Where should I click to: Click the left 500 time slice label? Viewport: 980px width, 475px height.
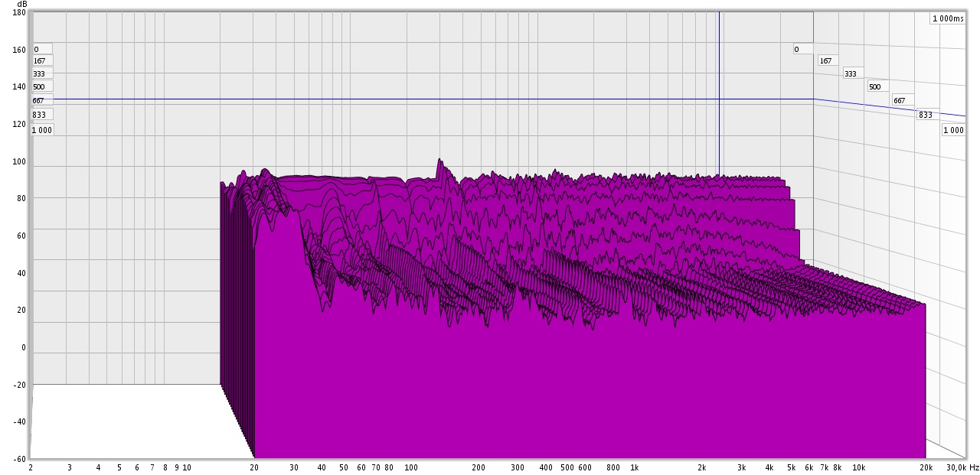click(41, 87)
